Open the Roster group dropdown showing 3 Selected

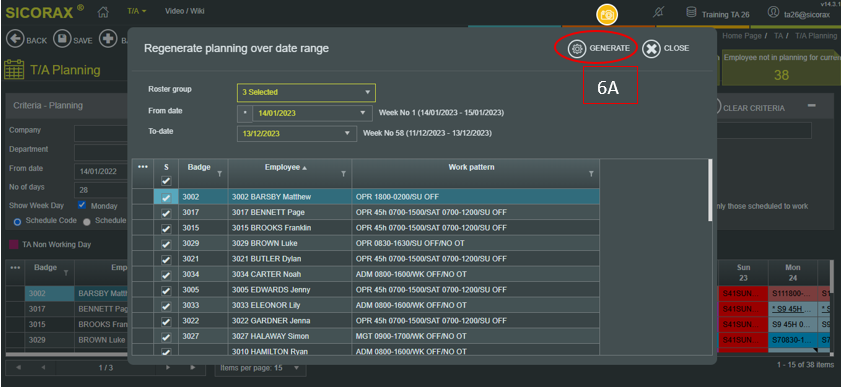click(x=306, y=92)
